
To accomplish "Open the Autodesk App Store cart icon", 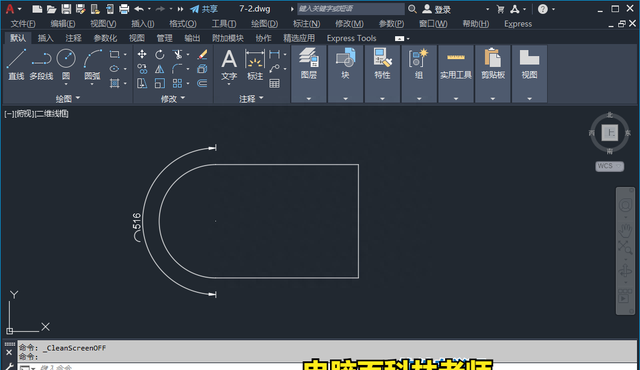I will pos(500,9).
